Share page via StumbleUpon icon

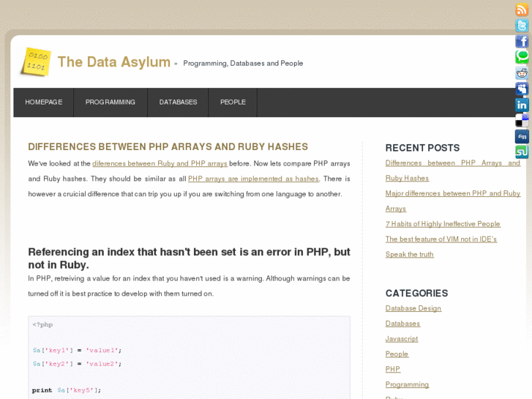click(522, 152)
